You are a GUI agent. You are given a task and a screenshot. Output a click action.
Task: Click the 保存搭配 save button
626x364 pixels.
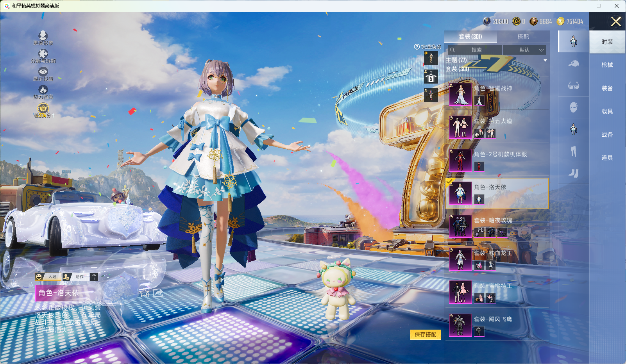pos(426,335)
